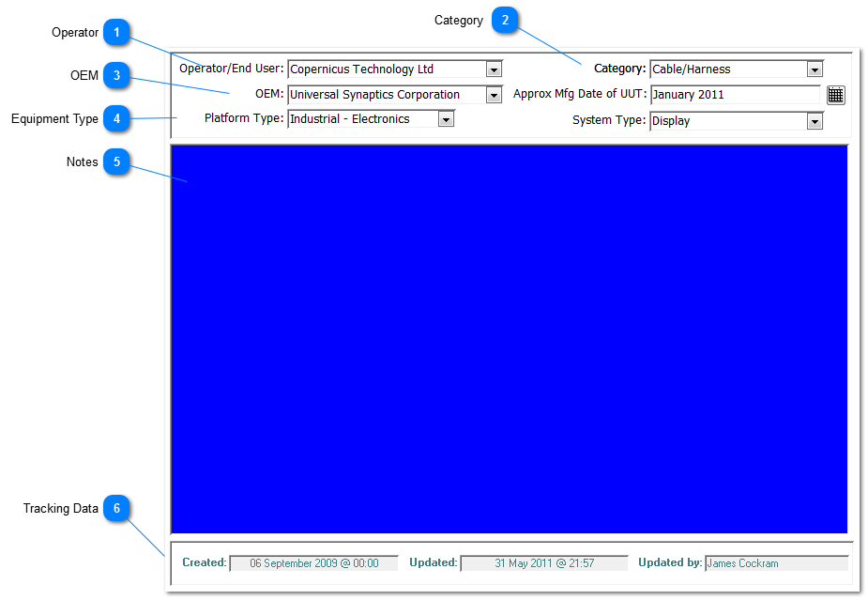This screenshot has width=868, height=600.
Task: Click inside the blue notes area
Action: click(510, 339)
